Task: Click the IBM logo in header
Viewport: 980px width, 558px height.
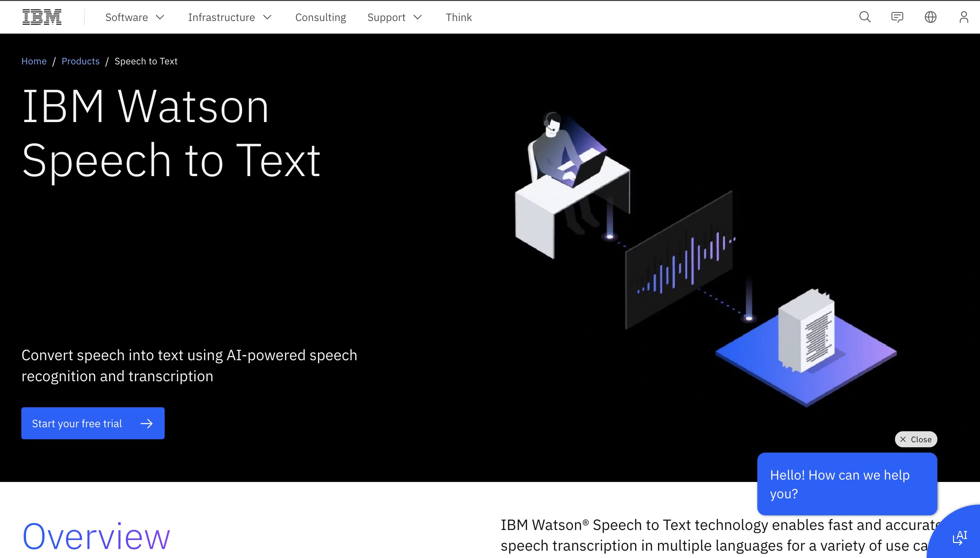Action: (42, 17)
